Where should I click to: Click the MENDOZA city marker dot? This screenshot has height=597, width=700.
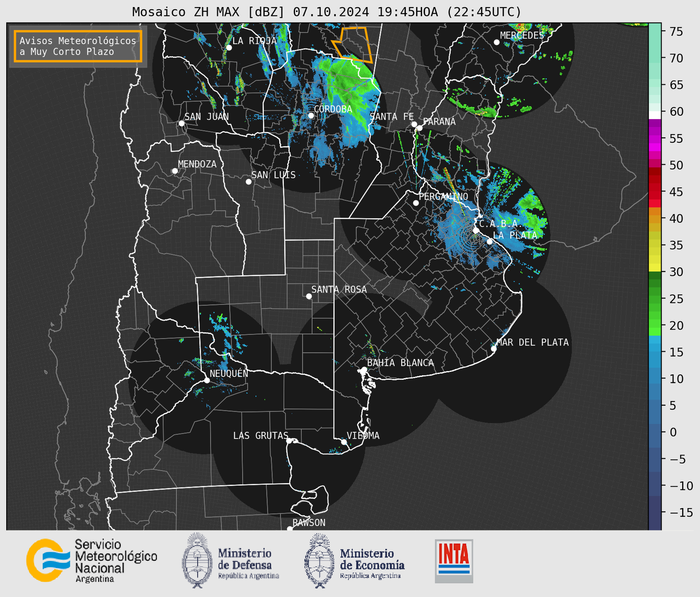[x=175, y=171]
